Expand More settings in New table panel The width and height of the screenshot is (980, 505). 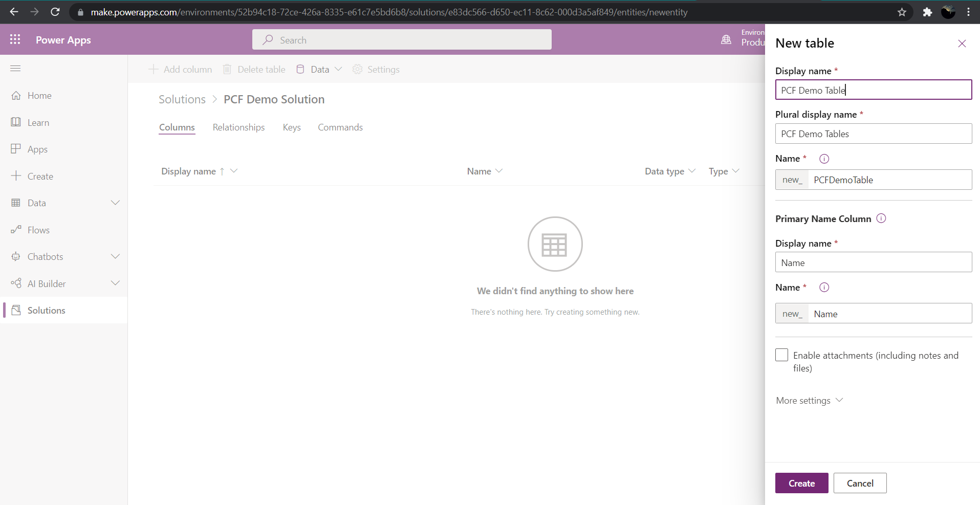[809, 401]
